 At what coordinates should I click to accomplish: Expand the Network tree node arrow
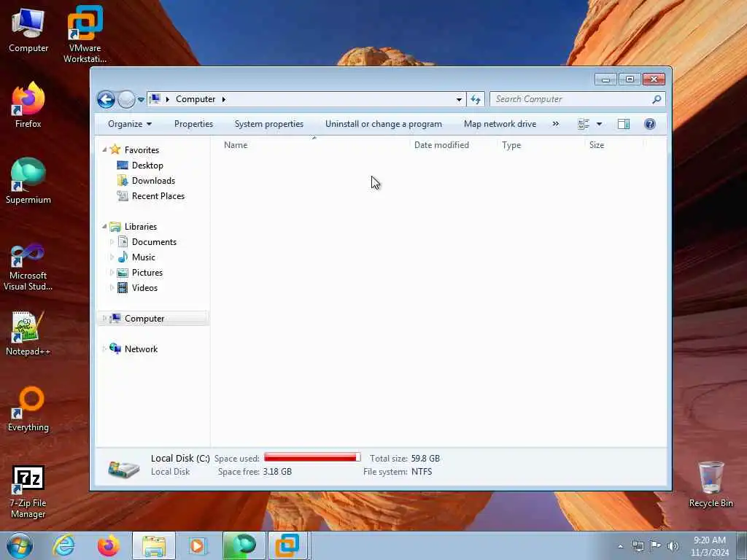104,349
